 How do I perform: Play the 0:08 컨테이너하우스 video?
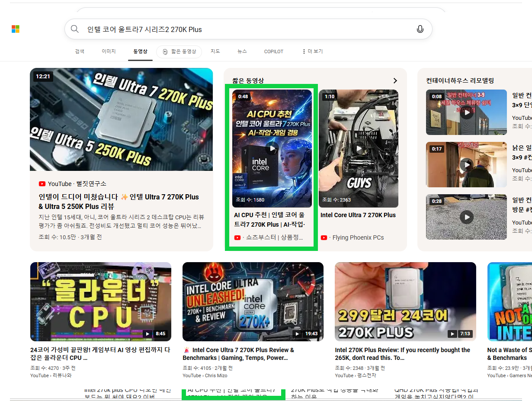click(466, 112)
